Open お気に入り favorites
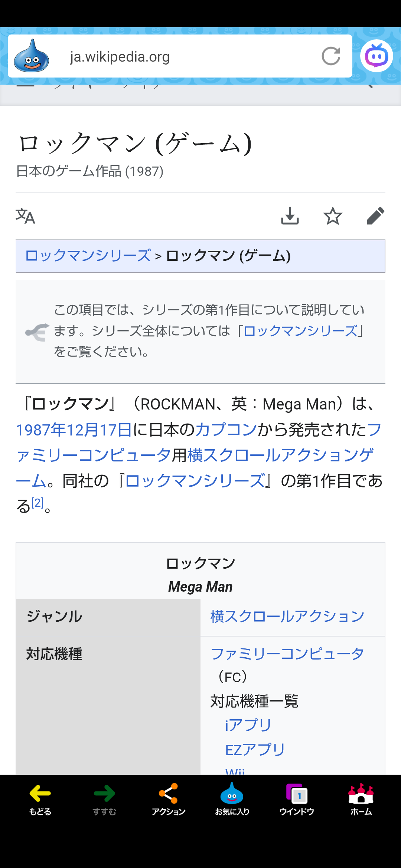Screen dimensions: 401x868 pyautogui.click(x=232, y=799)
